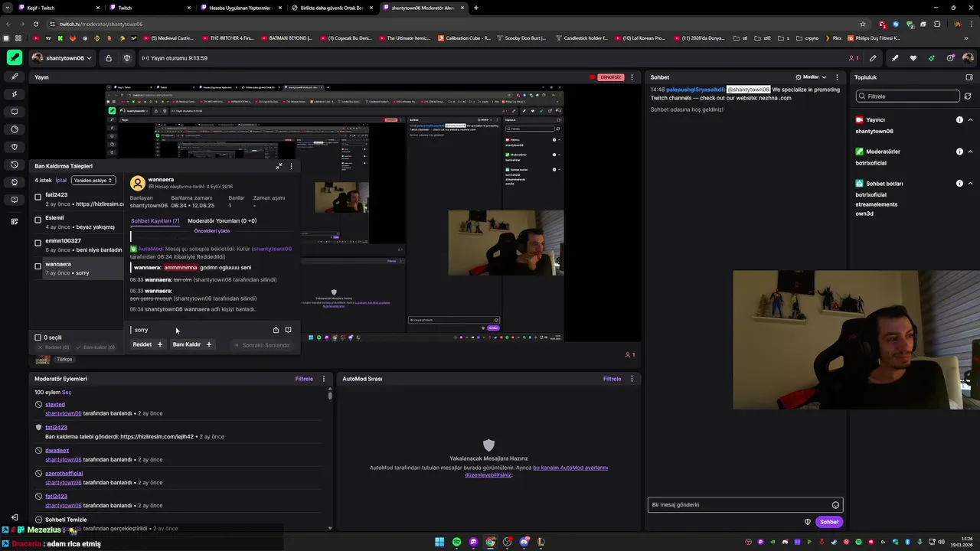Open the Sohbet panel three-dot menu
This screenshot has height=551, width=980.
tap(837, 77)
